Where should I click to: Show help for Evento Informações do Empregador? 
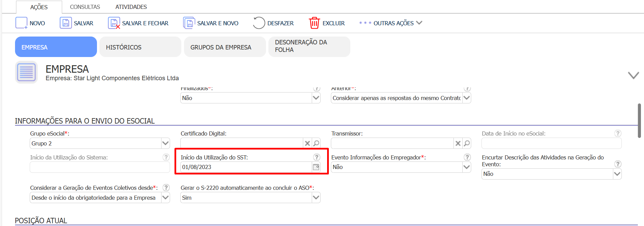coord(467,157)
